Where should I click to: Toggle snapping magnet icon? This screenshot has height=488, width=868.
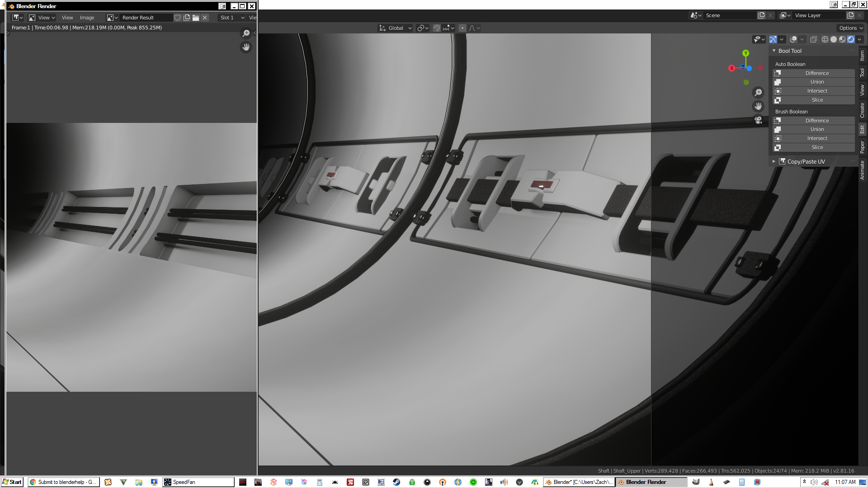(x=436, y=28)
